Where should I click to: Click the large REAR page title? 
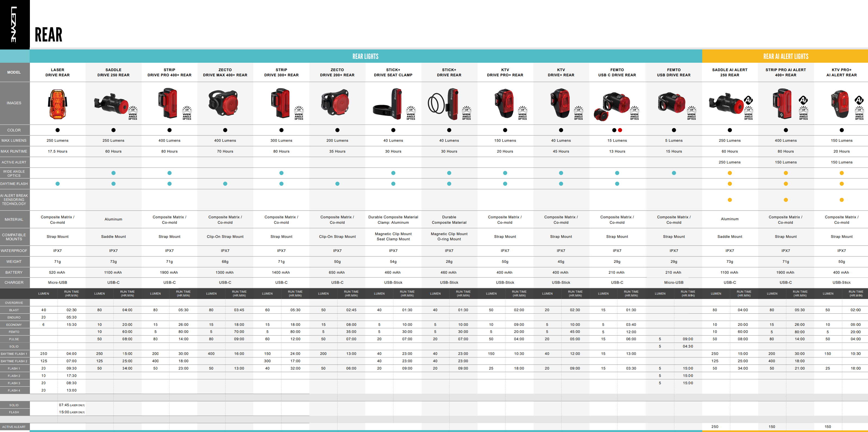tap(49, 35)
